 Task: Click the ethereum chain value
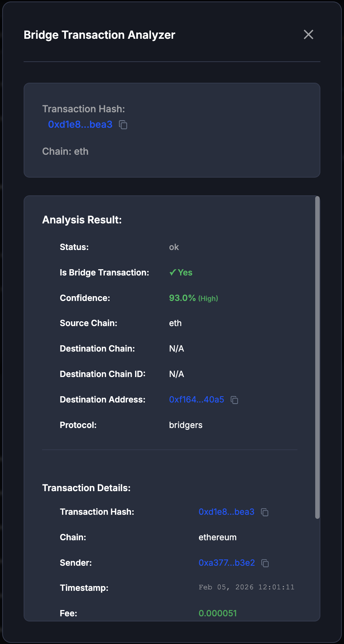coord(217,537)
